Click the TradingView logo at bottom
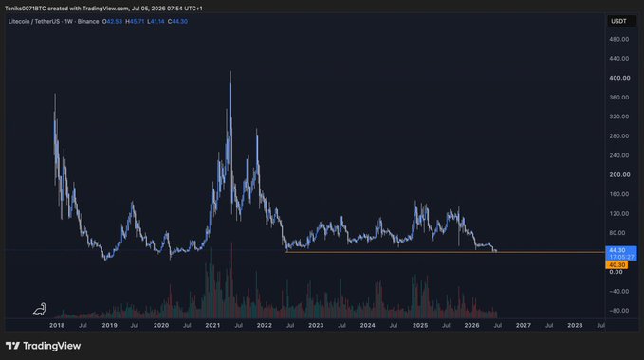Screen dimensions: 644x360 point(43,346)
